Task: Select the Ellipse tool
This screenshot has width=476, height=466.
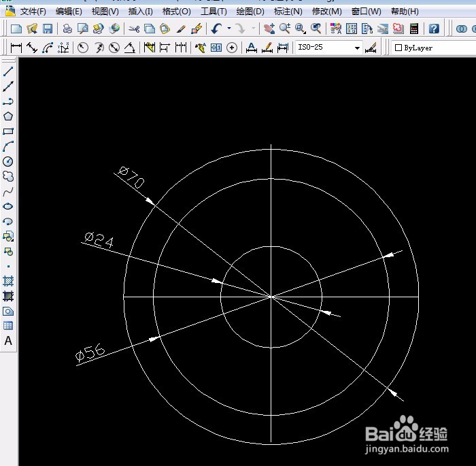Action: tap(8, 206)
